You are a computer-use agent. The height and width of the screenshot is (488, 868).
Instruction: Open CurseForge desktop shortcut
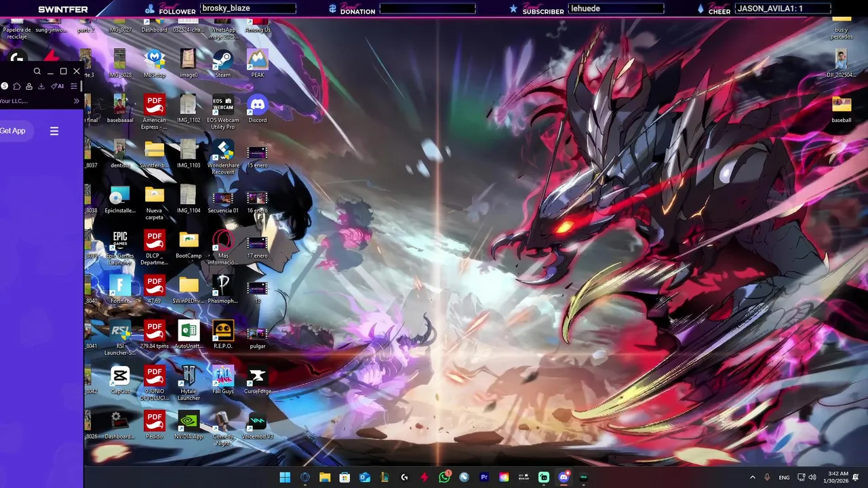[257, 380]
